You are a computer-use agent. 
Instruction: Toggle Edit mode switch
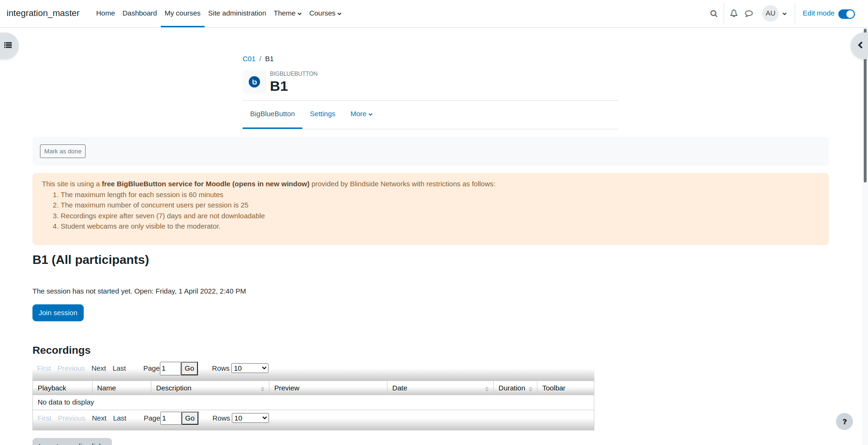[846, 14]
